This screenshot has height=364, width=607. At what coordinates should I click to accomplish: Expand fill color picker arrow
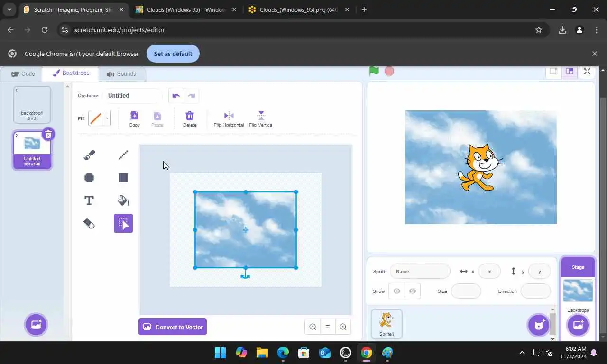click(x=107, y=118)
